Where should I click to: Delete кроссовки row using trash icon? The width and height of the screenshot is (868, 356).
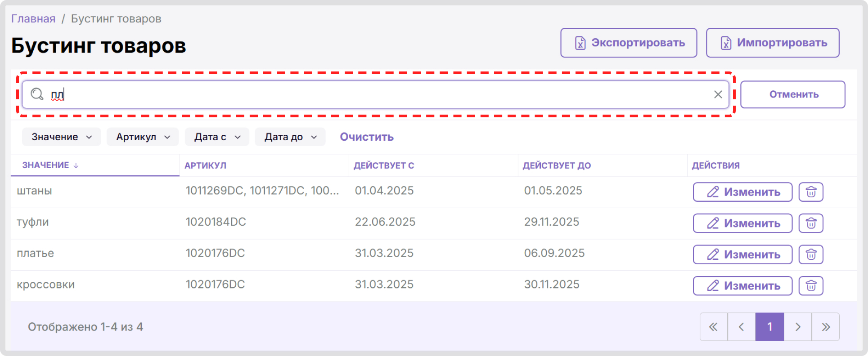[x=810, y=286]
